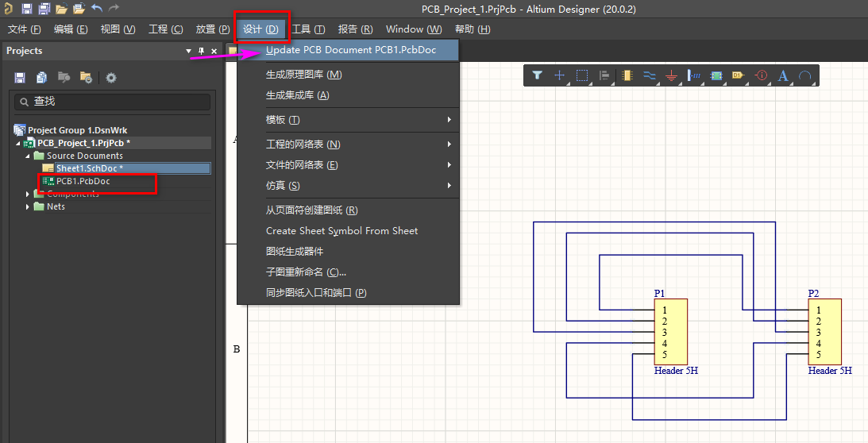The height and width of the screenshot is (443, 868).
Task: Choose Update PCB Document PCB1.PcbDoc
Action: pos(348,50)
